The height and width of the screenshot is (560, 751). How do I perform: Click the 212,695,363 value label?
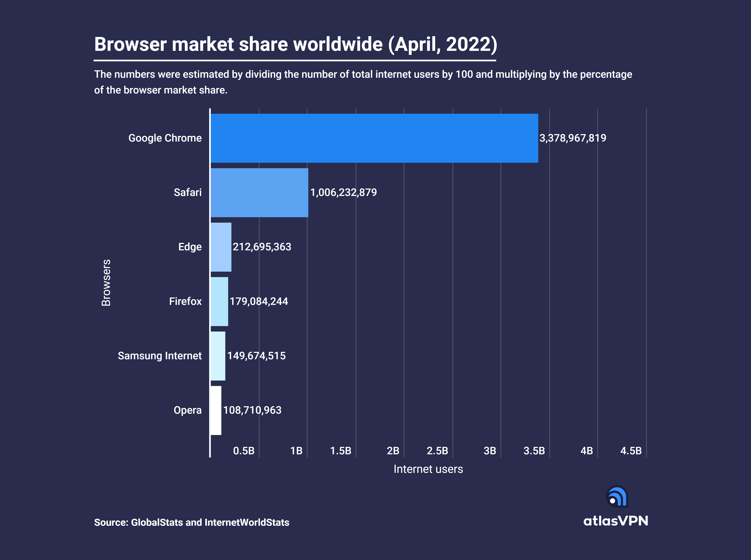[x=262, y=247]
